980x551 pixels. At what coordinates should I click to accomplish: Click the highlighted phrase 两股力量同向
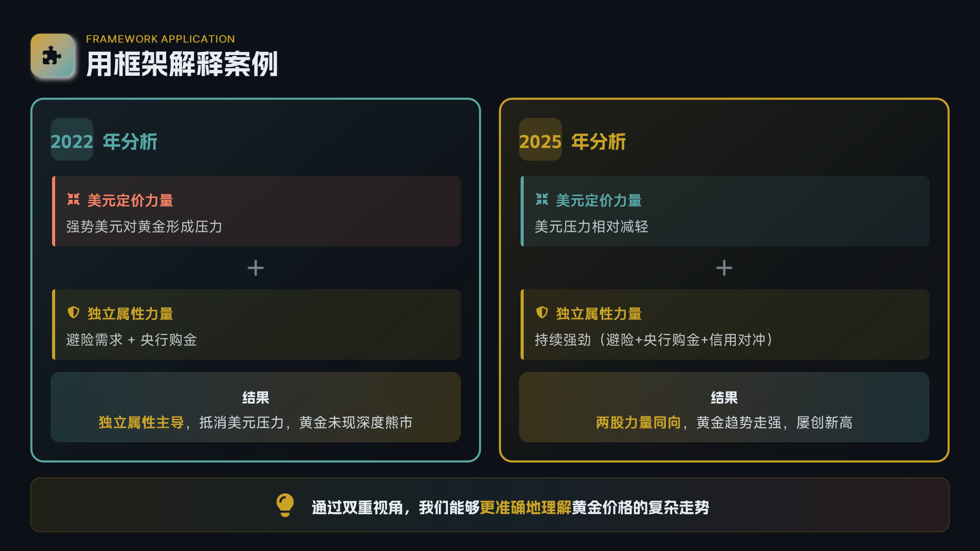pyautogui.click(x=638, y=422)
